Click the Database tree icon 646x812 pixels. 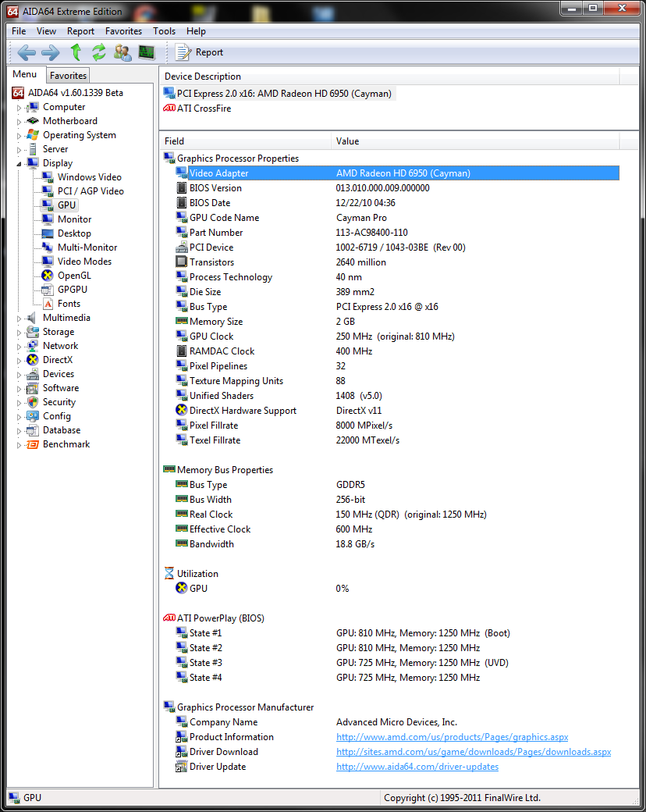(33, 430)
